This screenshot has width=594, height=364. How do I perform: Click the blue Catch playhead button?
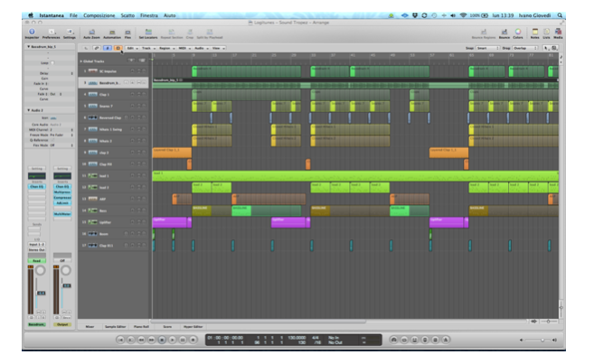[x=108, y=48]
